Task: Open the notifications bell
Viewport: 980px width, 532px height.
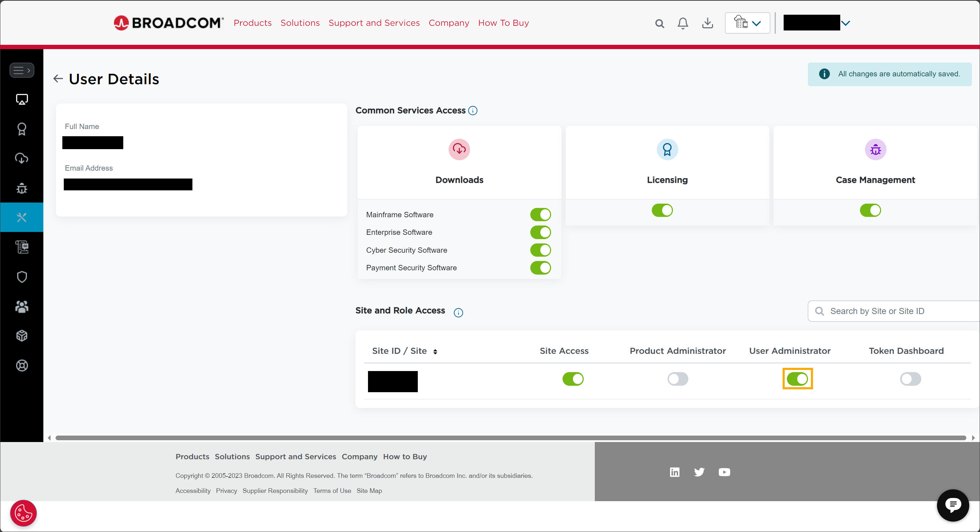Action: [x=683, y=23]
